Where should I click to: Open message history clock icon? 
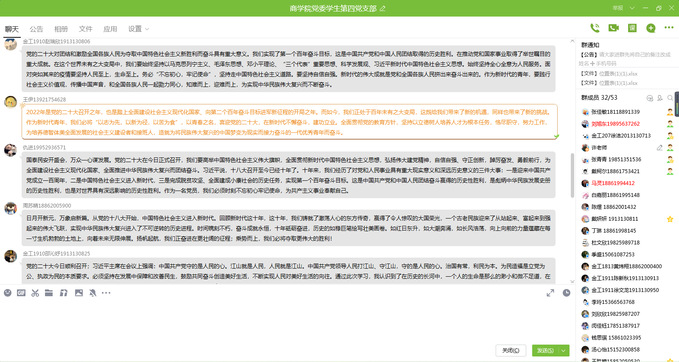tap(566, 293)
